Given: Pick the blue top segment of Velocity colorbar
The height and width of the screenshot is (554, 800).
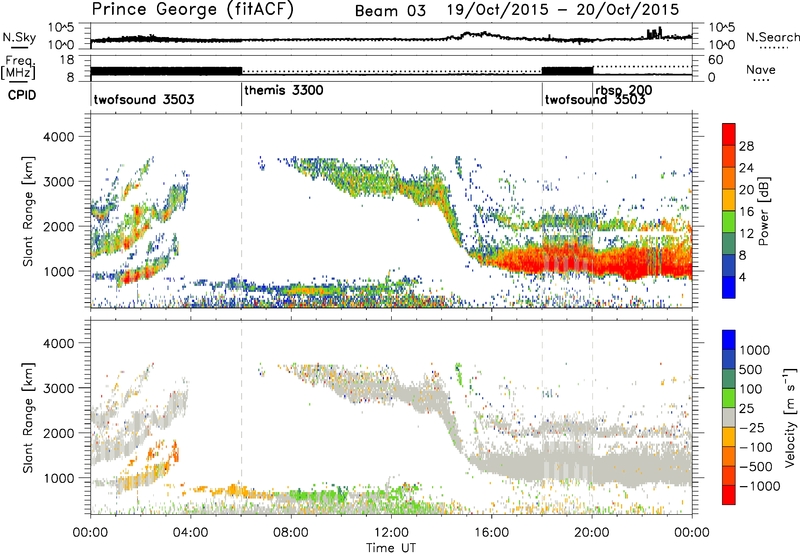Looking at the screenshot, I should [729, 340].
